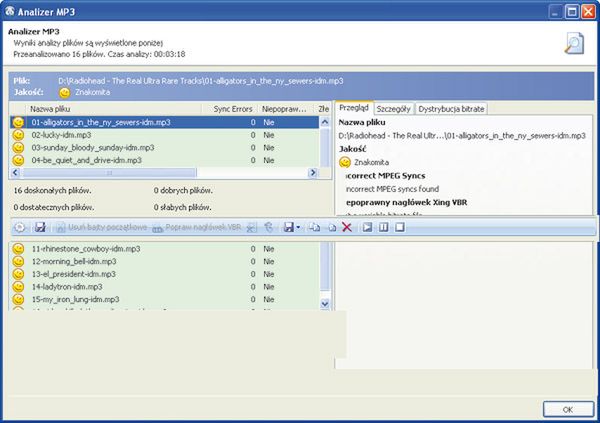Click the OK button

coord(567,409)
